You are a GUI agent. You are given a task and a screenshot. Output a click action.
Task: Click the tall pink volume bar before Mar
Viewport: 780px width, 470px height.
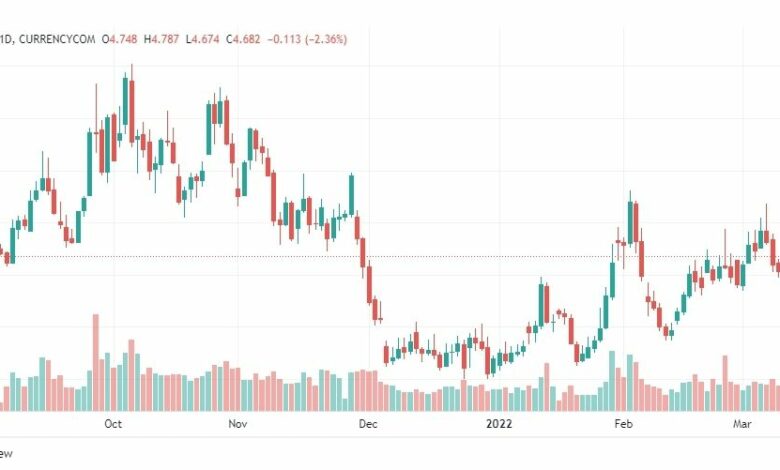pyautogui.click(x=725, y=383)
